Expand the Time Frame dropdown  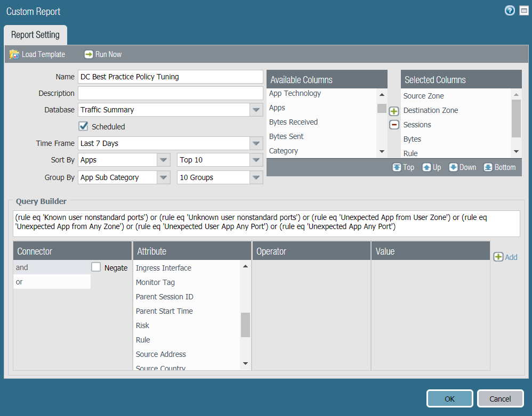256,143
